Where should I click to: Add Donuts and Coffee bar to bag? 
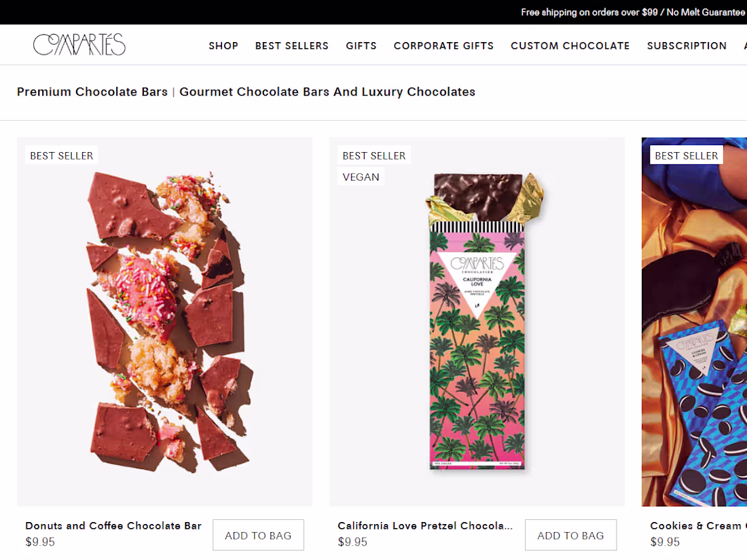258,535
